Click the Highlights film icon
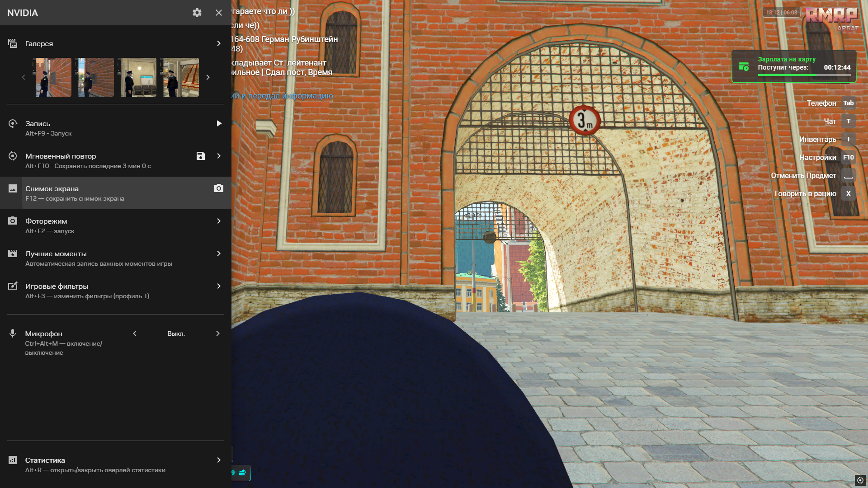This screenshot has width=868, height=488. pyautogui.click(x=13, y=253)
